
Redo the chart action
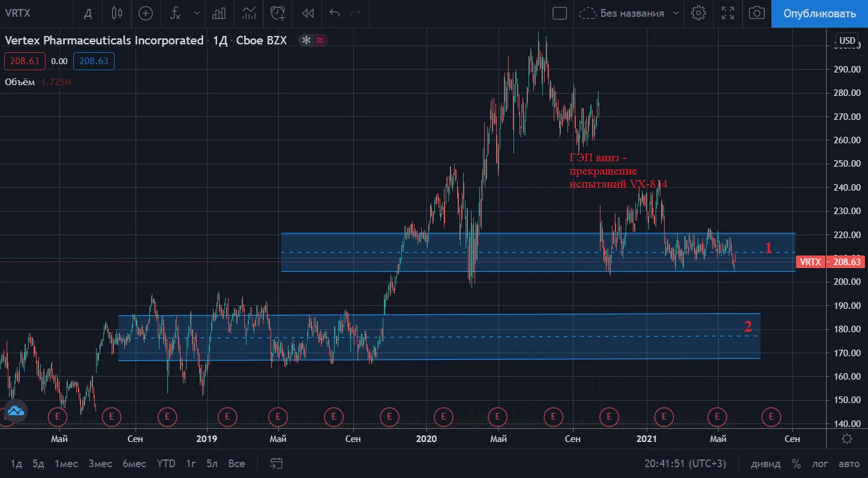click(x=356, y=13)
